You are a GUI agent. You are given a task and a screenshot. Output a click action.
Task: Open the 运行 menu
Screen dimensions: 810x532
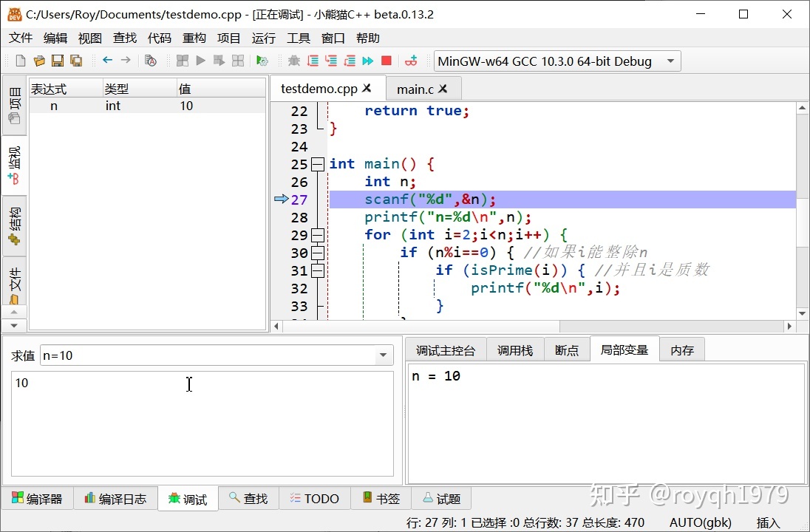pos(263,38)
